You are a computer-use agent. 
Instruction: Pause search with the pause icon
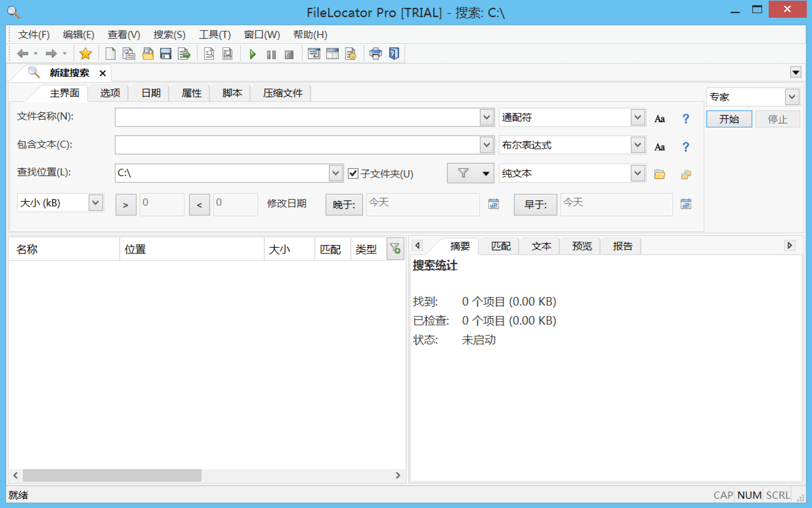271,54
